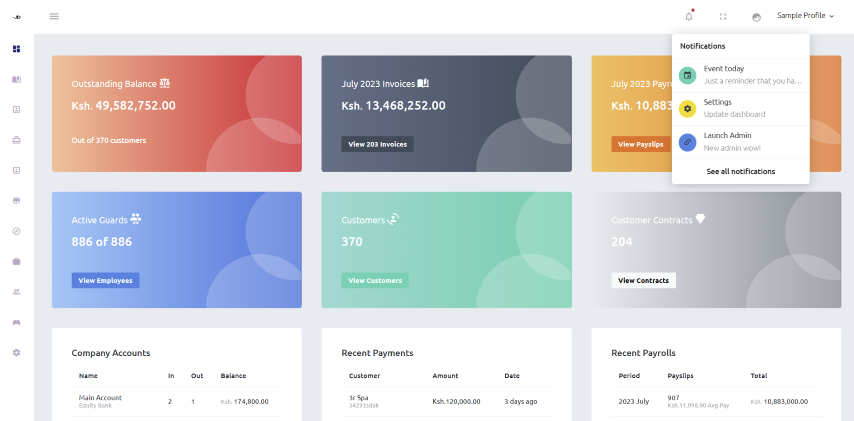The image size is (854, 421).
Task: Open the Launch Admin notification
Action: 741,142
